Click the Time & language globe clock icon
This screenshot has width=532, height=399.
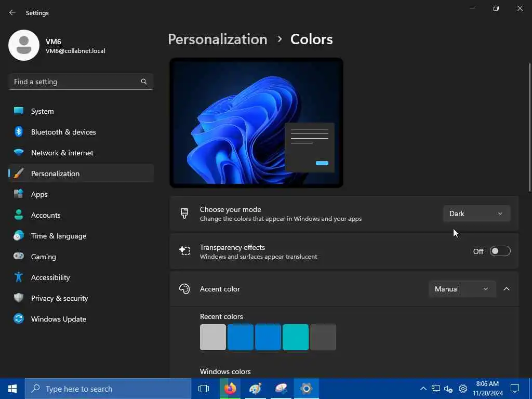pos(19,235)
